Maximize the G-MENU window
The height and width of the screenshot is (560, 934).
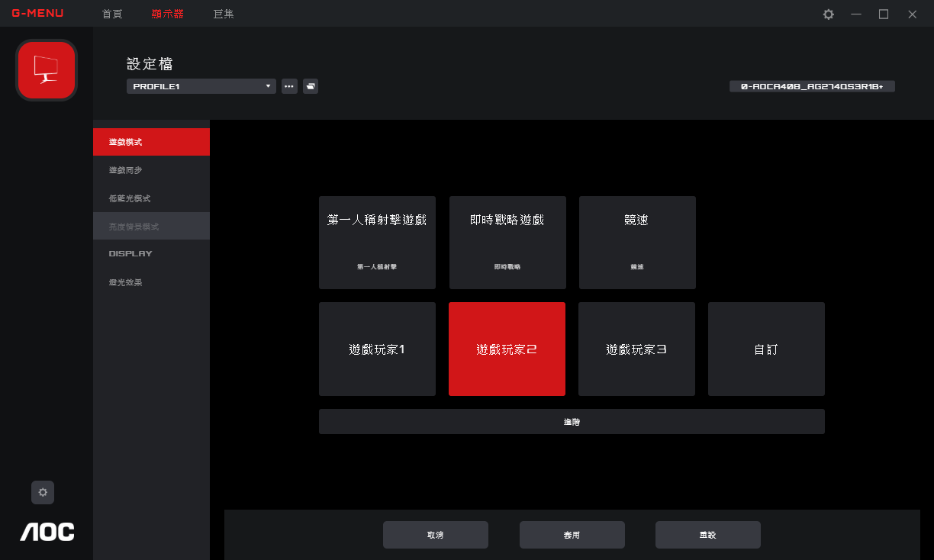click(884, 14)
